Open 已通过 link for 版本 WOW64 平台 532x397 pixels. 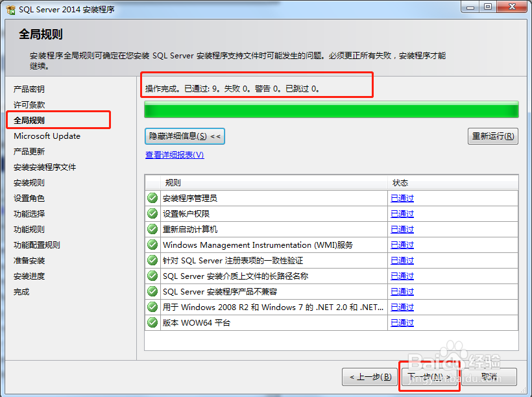402,322
